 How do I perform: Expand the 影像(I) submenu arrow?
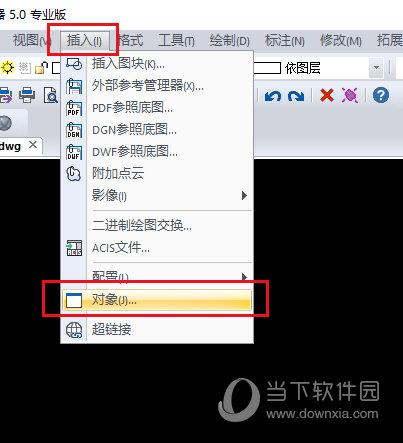(244, 195)
